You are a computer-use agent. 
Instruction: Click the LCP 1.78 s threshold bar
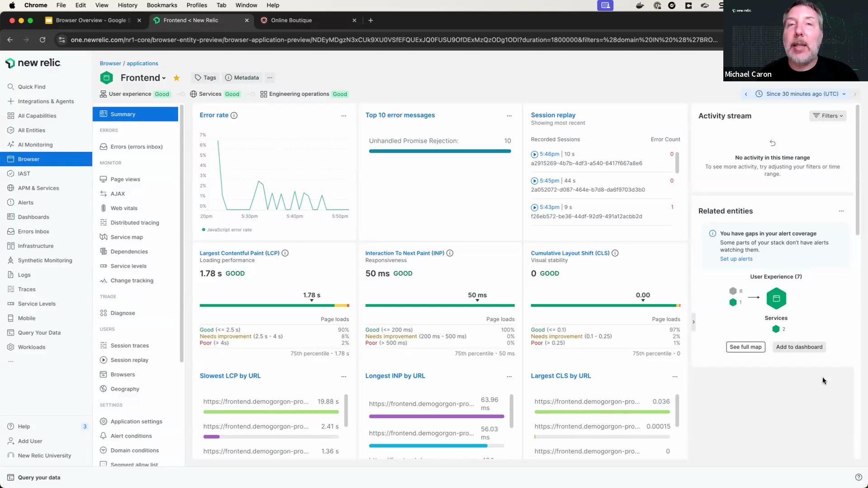tap(274, 305)
